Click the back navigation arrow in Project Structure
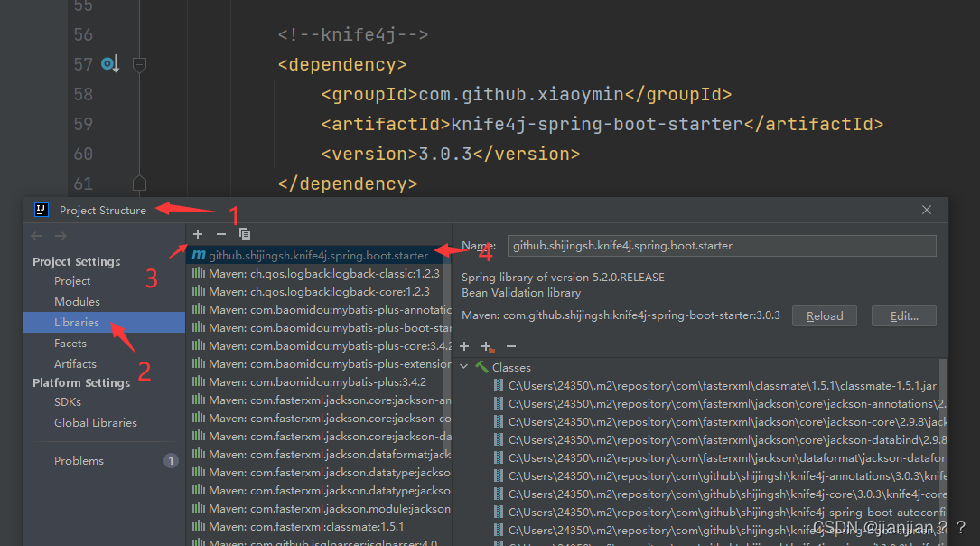This screenshot has width=980, height=546. 34,234
